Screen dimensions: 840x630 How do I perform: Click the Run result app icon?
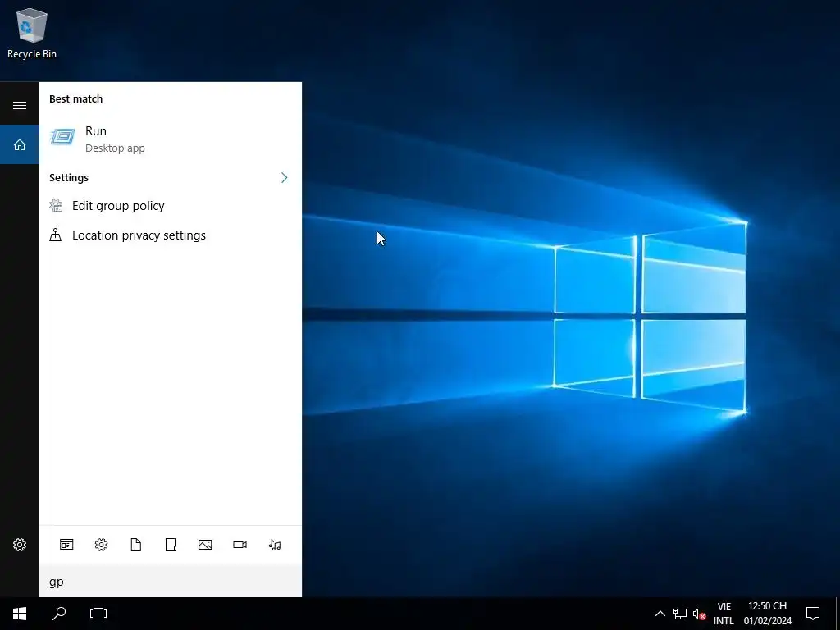click(x=62, y=137)
